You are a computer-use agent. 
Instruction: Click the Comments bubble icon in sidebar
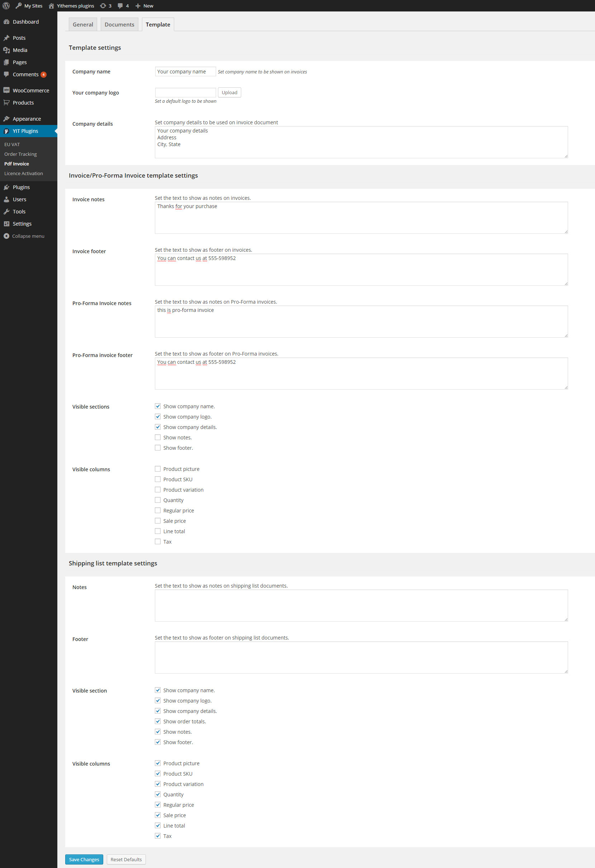point(6,74)
